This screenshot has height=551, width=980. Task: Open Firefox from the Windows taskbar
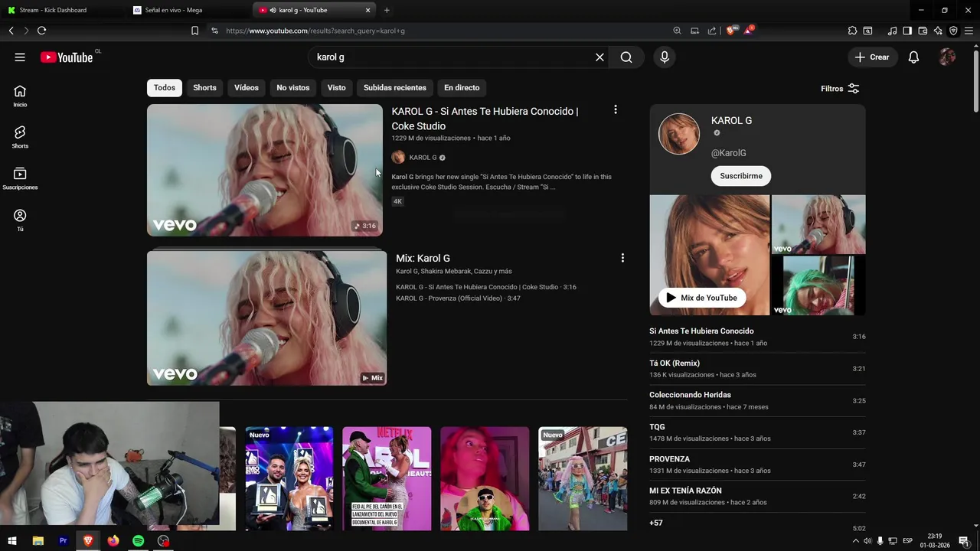[113, 540]
